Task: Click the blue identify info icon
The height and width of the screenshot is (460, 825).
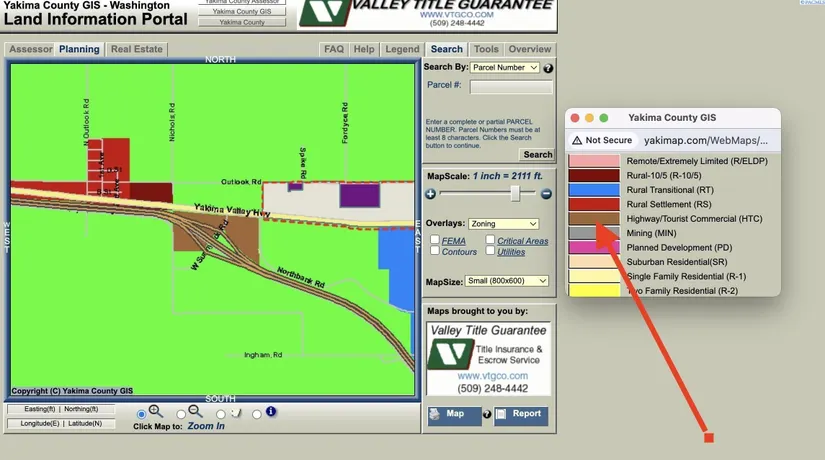Action: click(x=271, y=412)
